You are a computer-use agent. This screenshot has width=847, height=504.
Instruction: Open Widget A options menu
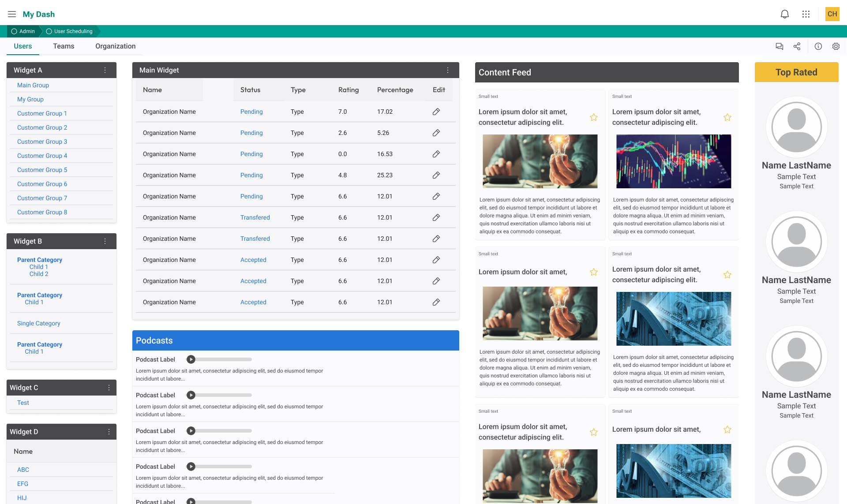click(105, 70)
